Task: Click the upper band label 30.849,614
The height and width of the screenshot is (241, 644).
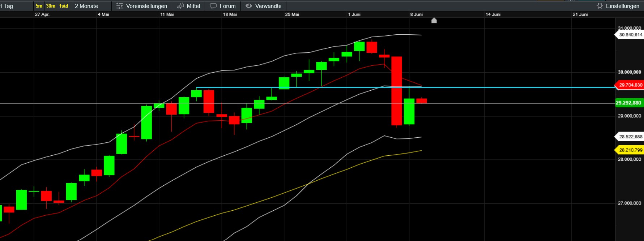Action: (629, 35)
